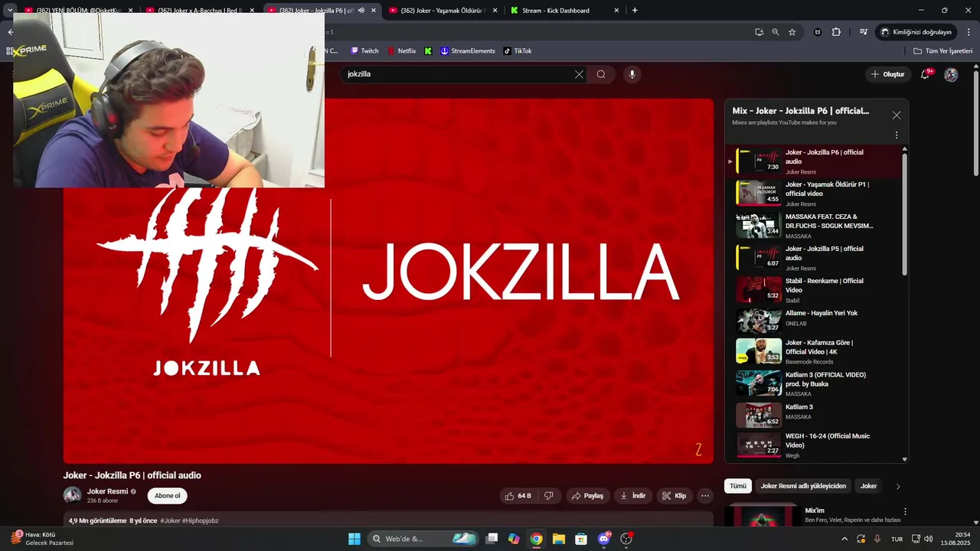This screenshot has height=551, width=980.
Task: Start voice search with microphone icon
Action: click(632, 74)
